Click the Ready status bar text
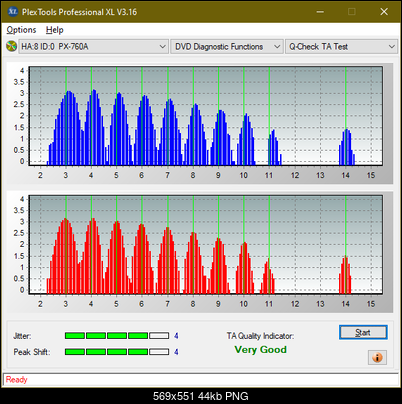This screenshot has height=404, width=402. coord(16,380)
